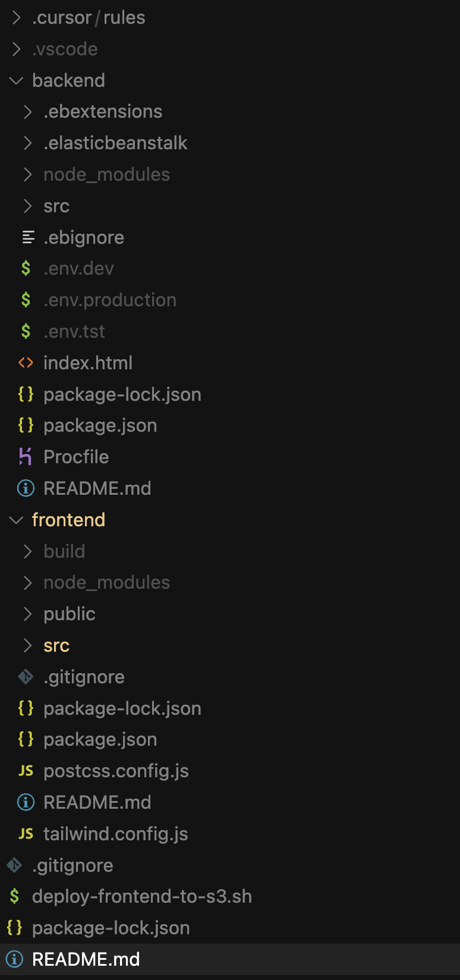
Task: Expand the frontend public folder
Action: (x=27, y=614)
